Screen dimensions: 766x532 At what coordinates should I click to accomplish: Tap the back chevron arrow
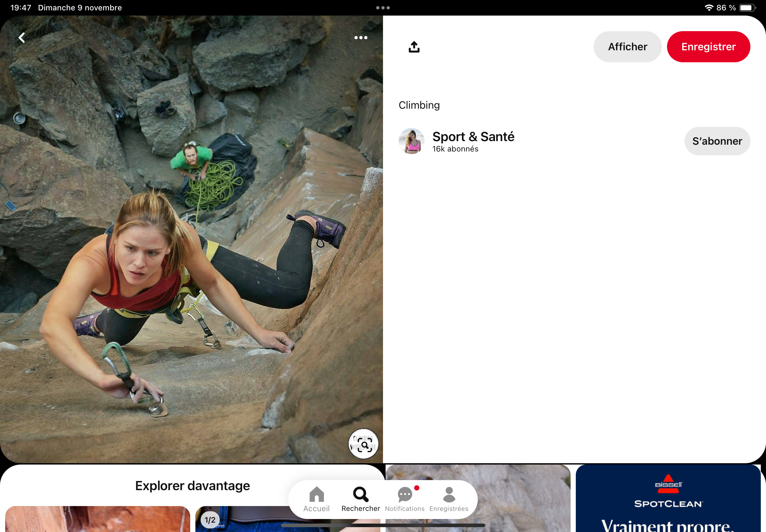[x=22, y=38]
